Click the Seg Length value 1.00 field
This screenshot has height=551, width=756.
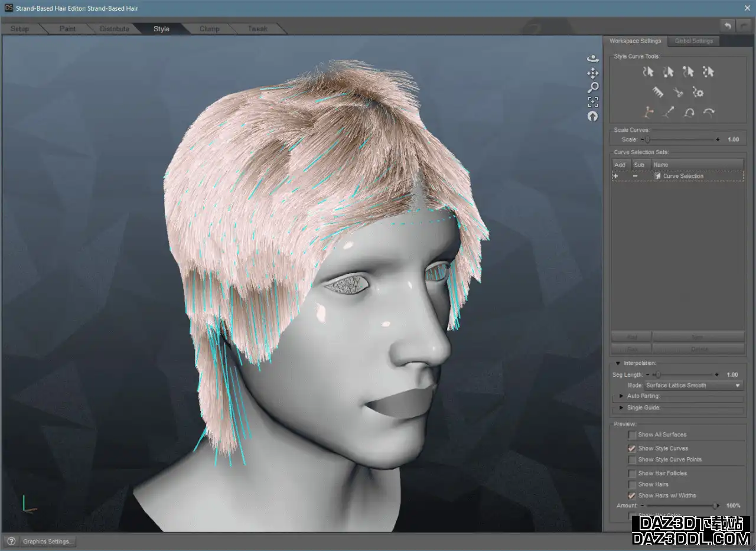click(732, 374)
